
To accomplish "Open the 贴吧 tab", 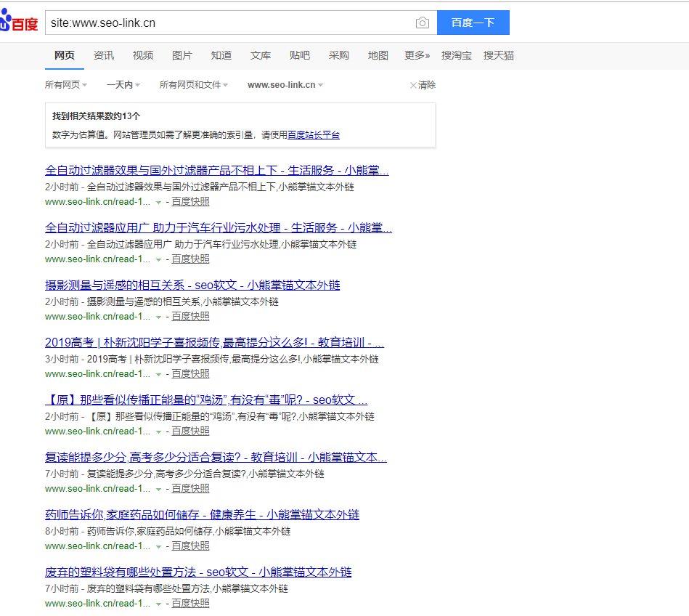I will click(300, 55).
